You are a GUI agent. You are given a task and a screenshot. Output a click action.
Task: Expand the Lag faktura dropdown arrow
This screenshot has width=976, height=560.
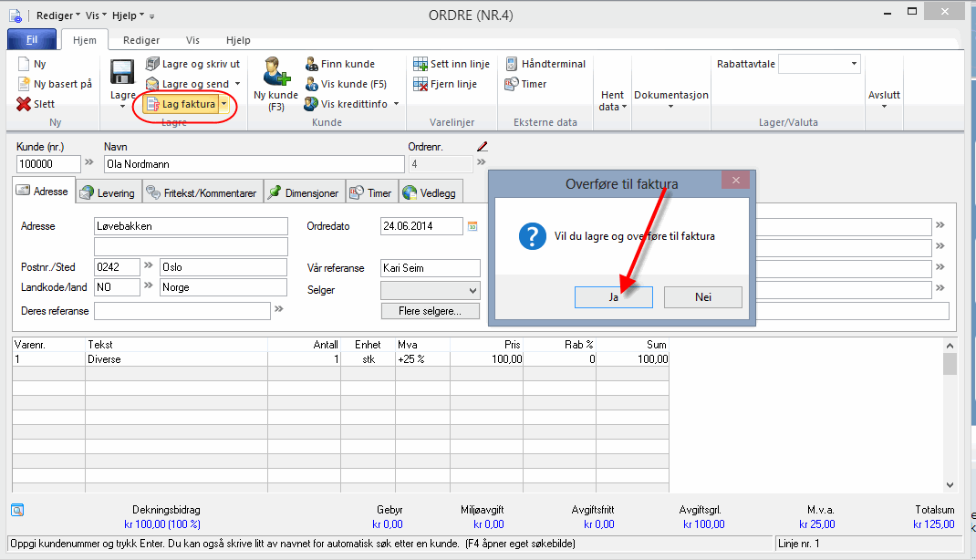click(224, 105)
